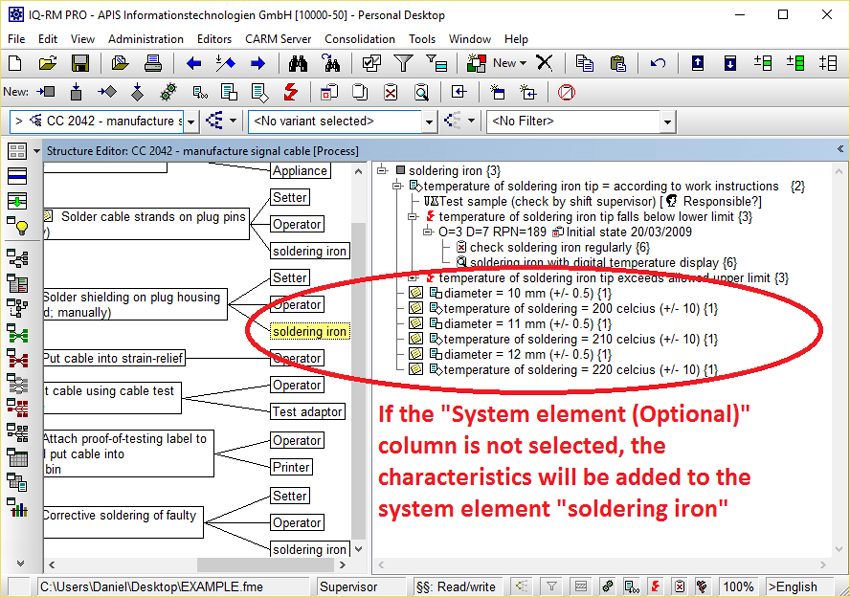
Task: Click the structure editor horizontal scrollbar right arrow
Action: coord(342,564)
